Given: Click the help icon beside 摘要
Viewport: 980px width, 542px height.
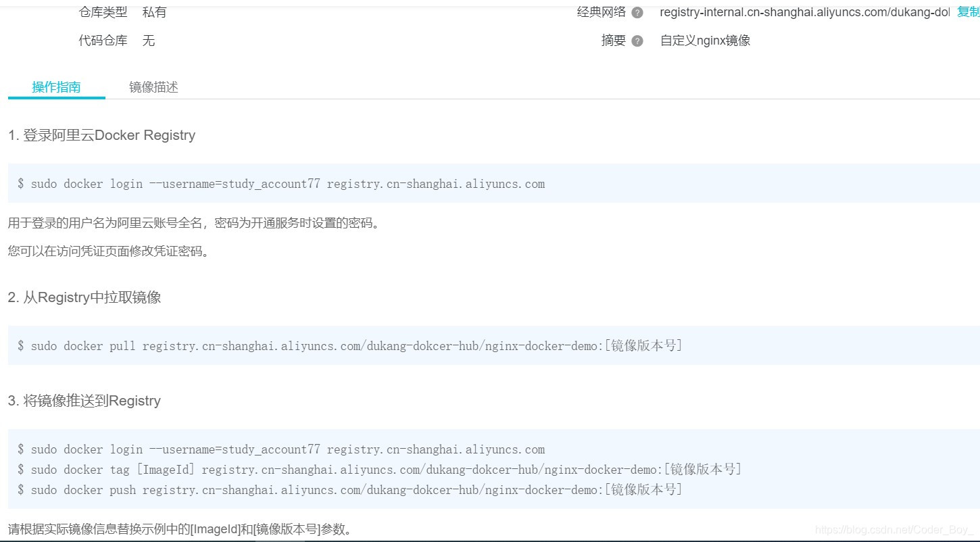Looking at the screenshot, I should (x=638, y=41).
